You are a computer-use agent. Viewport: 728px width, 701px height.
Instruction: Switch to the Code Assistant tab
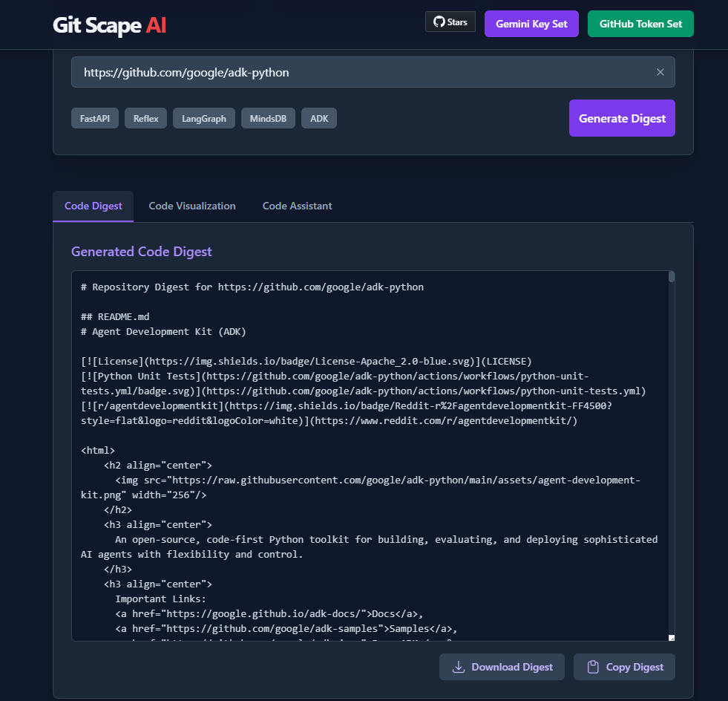click(297, 206)
